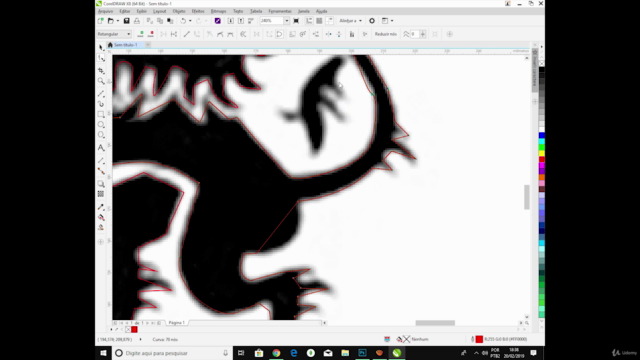
Task: Select the Freehand tool in the toolbox
Action: (x=101, y=94)
